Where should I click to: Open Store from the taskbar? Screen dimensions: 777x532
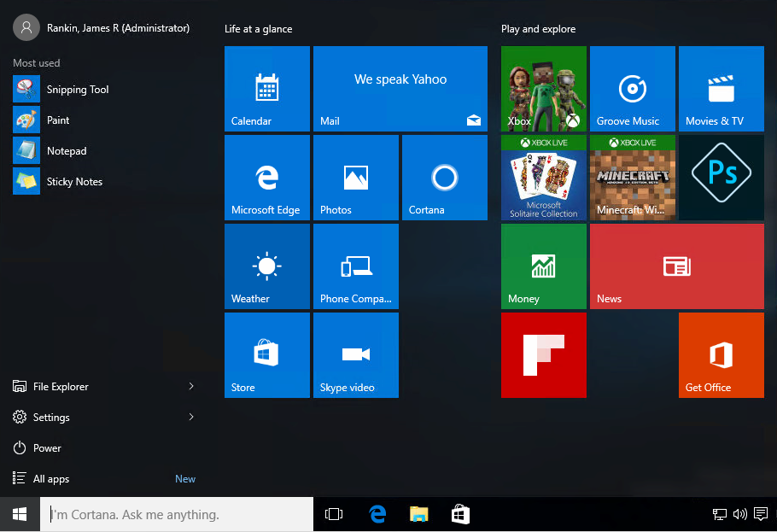click(x=460, y=514)
